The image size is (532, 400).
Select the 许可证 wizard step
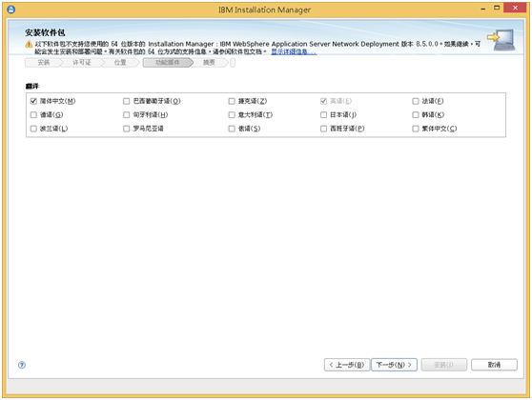point(82,63)
